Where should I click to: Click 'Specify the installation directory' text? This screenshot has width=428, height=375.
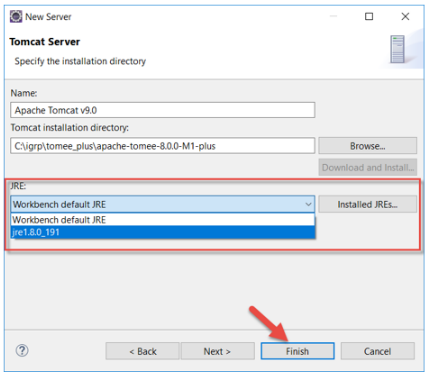80,61
